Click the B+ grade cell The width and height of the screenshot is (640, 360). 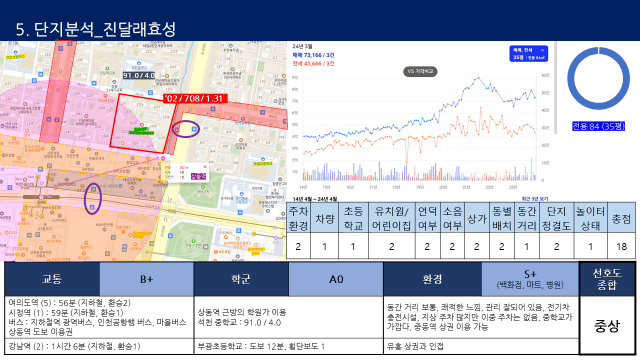click(147, 279)
